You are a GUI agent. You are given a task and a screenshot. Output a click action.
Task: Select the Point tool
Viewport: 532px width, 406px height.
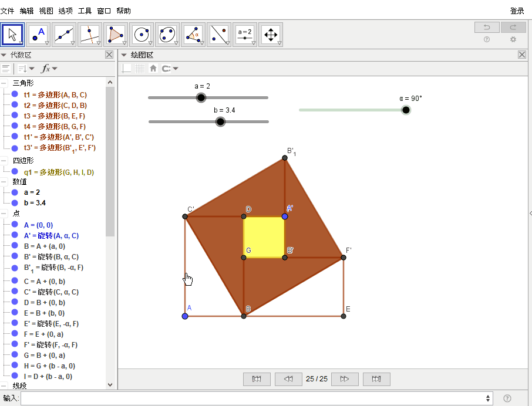click(x=38, y=35)
